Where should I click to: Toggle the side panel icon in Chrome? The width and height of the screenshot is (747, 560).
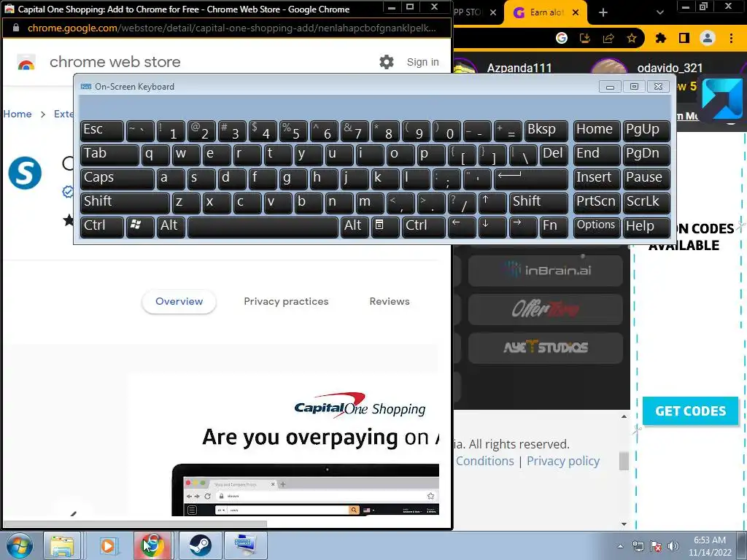tap(684, 38)
